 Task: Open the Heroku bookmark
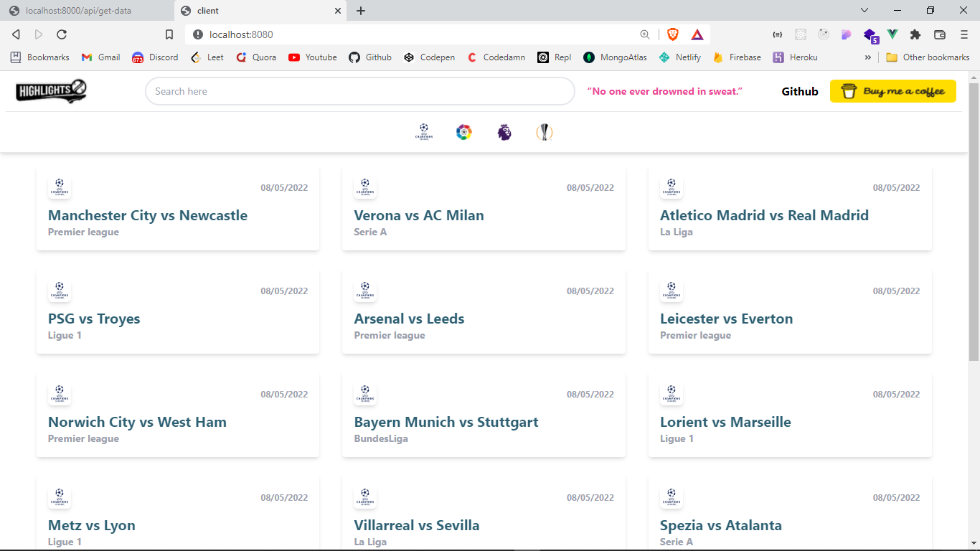point(796,57)
